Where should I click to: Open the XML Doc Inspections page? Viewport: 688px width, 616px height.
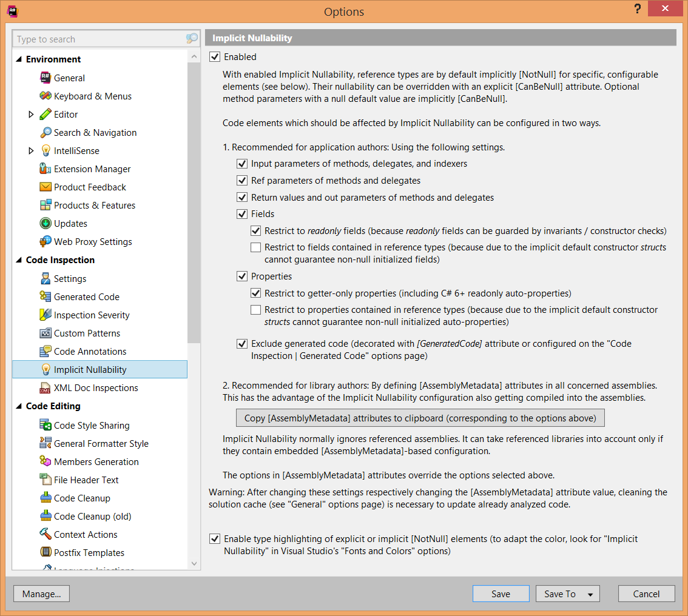point(96,387)
